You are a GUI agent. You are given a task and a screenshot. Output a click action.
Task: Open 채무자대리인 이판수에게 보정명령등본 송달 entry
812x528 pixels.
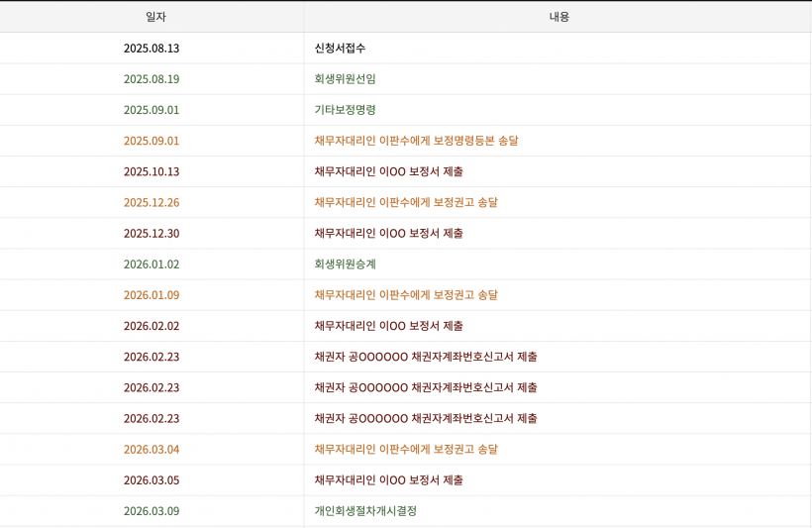click(x=416, y=141)
